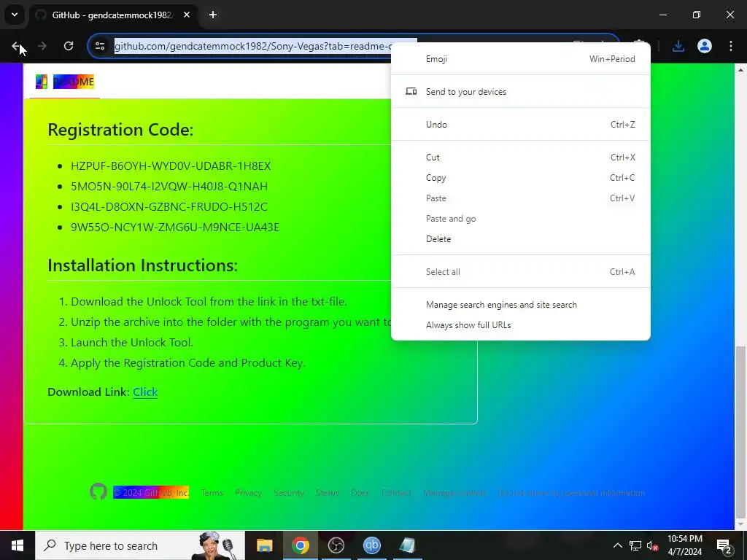
Task: Select Undo in the context menu
Action: (x=521, y=124)
